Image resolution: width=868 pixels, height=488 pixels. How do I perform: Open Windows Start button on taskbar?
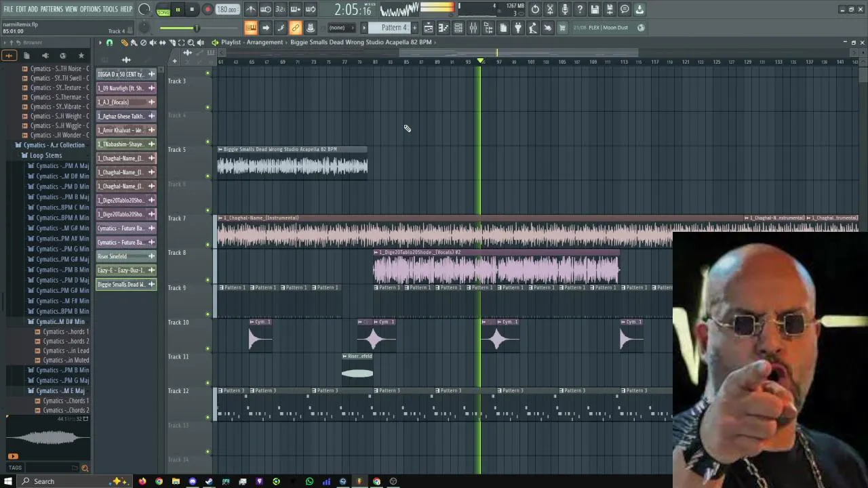(8, 481)
